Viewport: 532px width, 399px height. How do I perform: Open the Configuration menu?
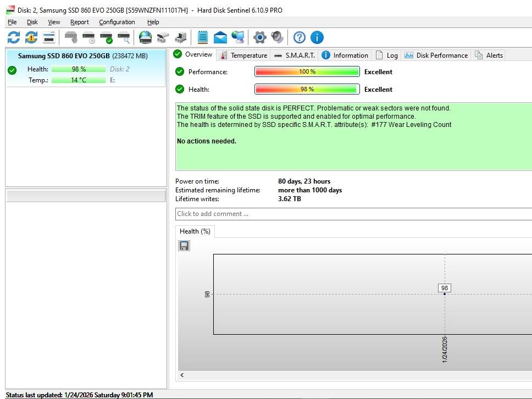click(x=117, y=22)
